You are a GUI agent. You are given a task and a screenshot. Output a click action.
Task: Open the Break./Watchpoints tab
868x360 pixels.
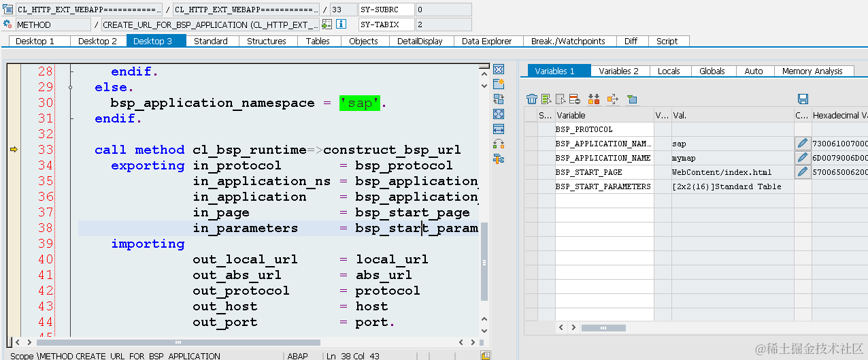point(568,41)
